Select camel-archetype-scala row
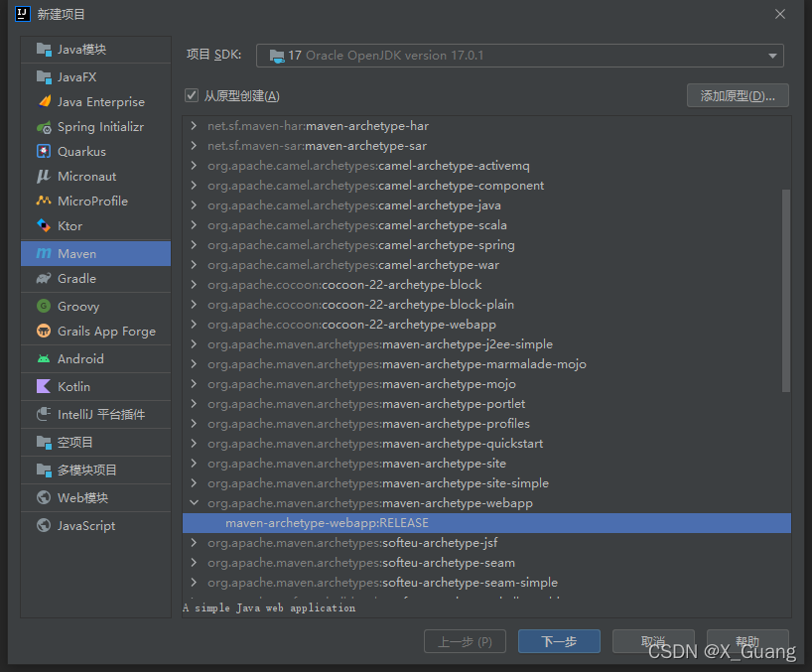The width and height of the screenshot is (812, 672). (486, 225)
